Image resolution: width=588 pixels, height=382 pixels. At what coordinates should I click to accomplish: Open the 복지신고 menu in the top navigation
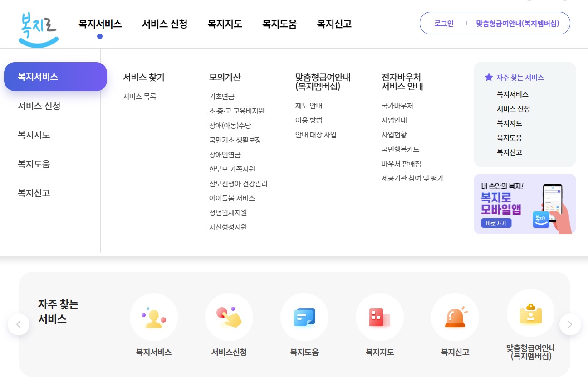(333, 24)
